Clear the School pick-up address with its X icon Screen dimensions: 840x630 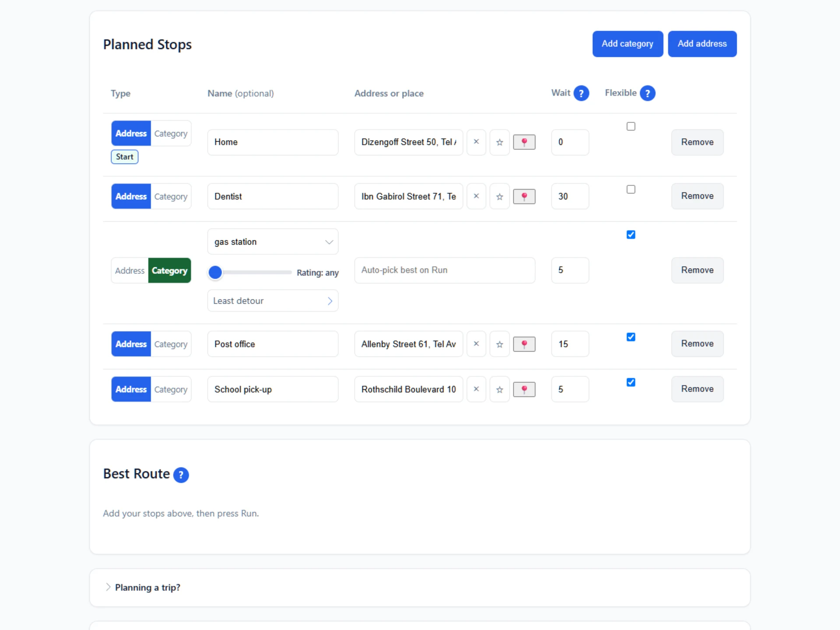pos(476,389)
